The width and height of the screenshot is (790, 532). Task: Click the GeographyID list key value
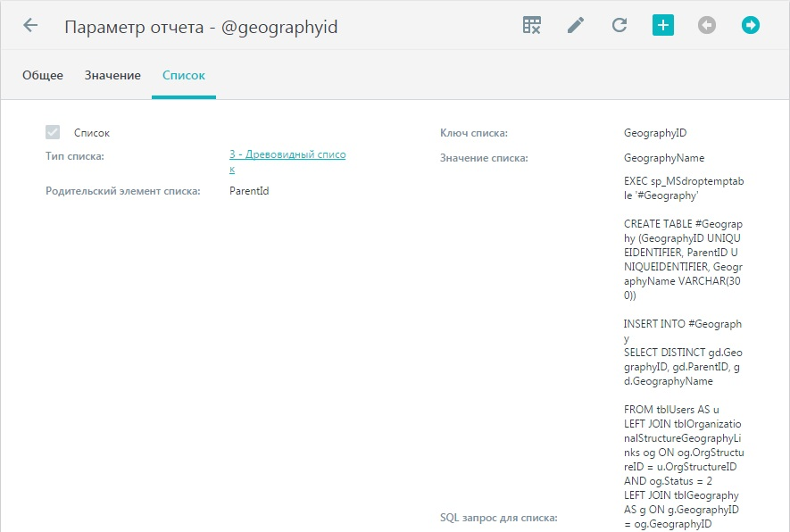click(655, 133)
